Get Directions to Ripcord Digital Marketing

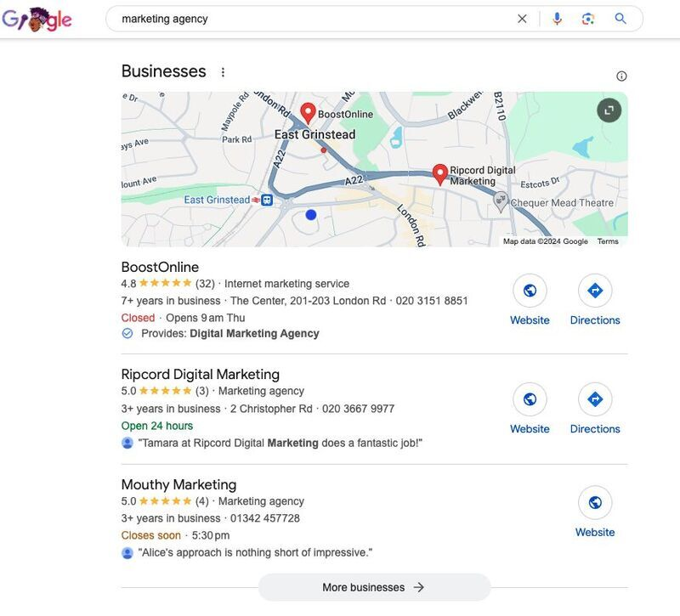(595, 398)
